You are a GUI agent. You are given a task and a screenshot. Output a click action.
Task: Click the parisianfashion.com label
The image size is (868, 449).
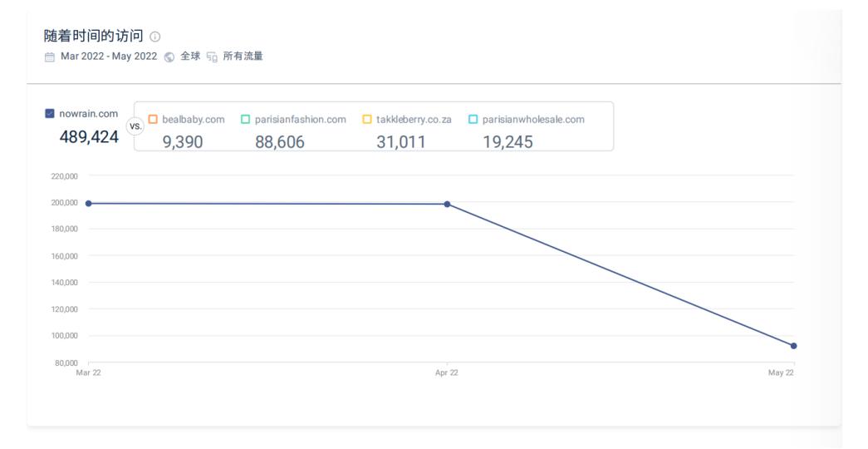301,119
